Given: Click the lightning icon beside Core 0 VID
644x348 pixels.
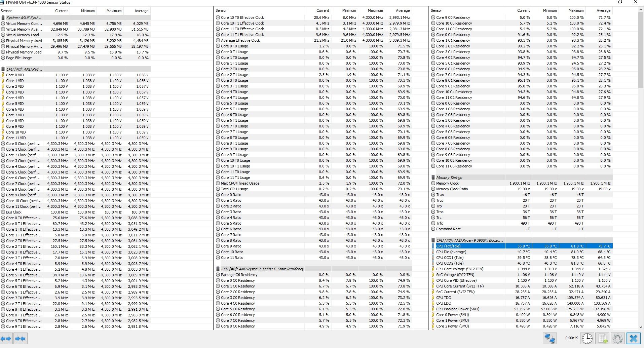Looking at the screenshot, I should [3, 75].
